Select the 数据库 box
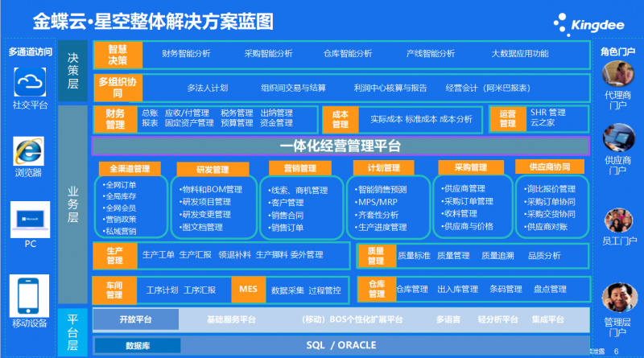This screenshot has width=644, height=358. [138, 346]
